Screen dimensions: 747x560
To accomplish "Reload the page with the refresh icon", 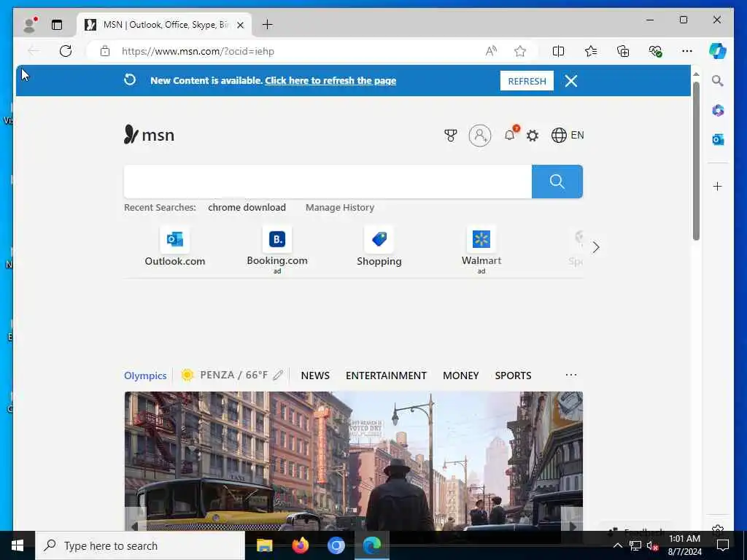I will click(66, 51).
